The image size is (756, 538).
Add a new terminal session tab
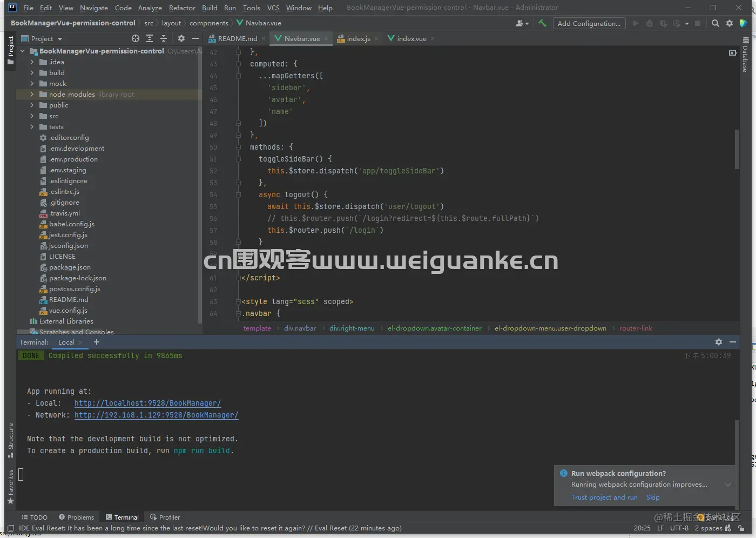(x=97, y=342)
